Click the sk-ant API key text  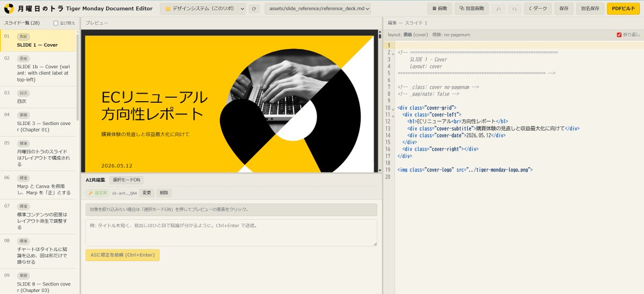coord(124,193)
